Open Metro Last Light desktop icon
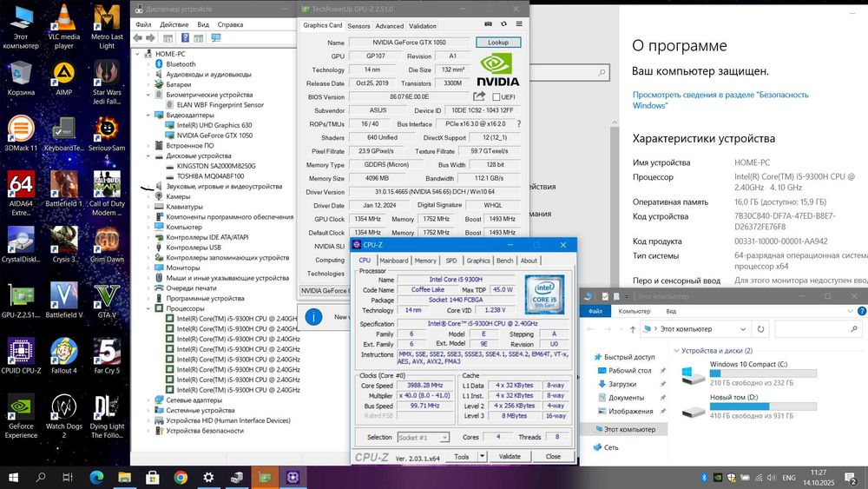Viewport: 868px width, 489px height. [107, 27]
